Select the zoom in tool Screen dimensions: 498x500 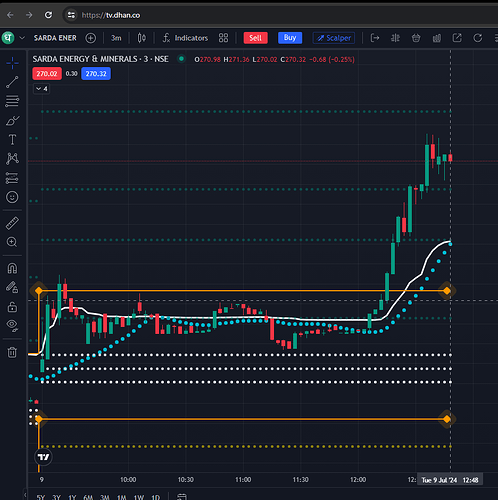tap(12, 242)
